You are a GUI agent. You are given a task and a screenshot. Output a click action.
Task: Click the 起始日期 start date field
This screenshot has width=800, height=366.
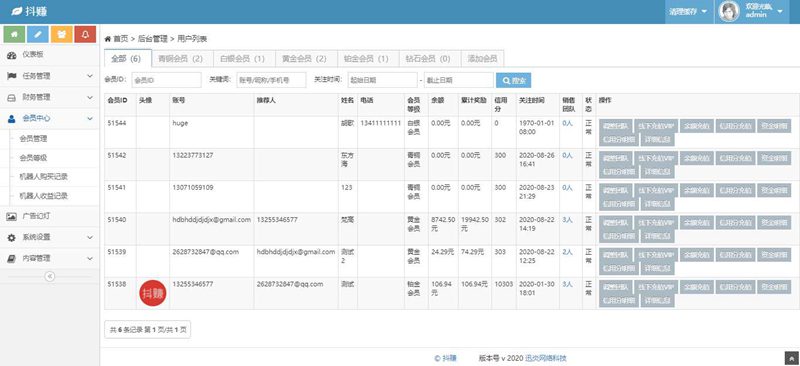pos(382,80)
